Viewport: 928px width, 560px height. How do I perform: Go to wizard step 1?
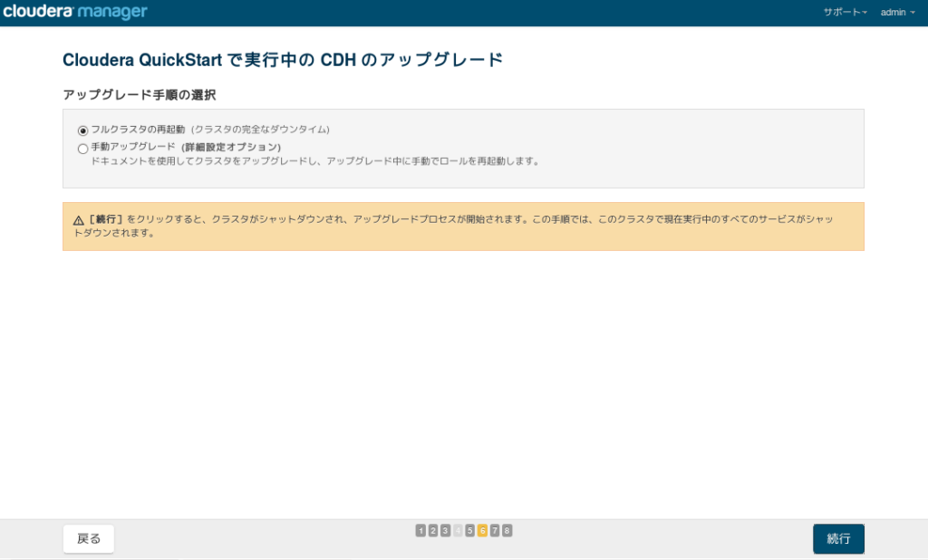pos(420,530)
